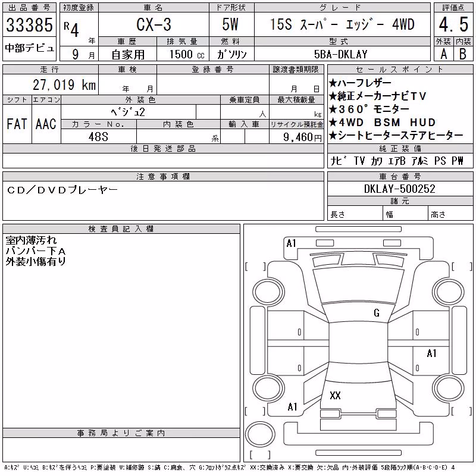
Task: Select the mileage 27,019 km
Action: coord(64,84)
